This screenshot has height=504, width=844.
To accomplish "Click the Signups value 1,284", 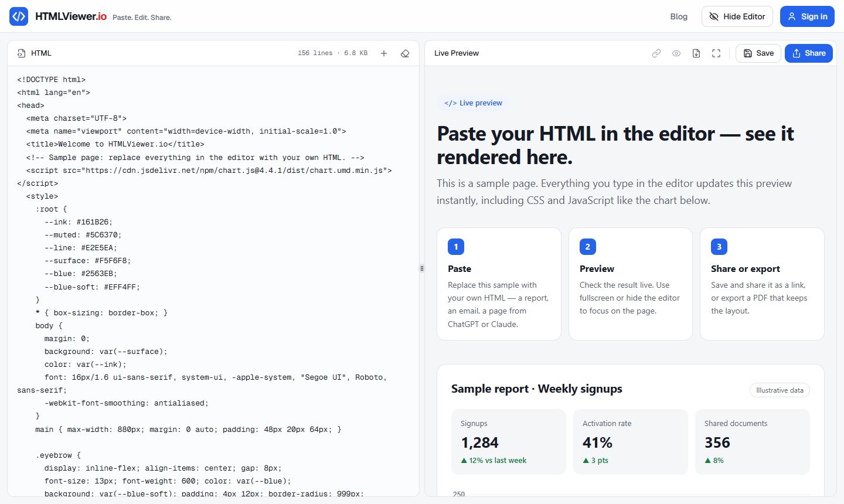I will click(479, 442).
